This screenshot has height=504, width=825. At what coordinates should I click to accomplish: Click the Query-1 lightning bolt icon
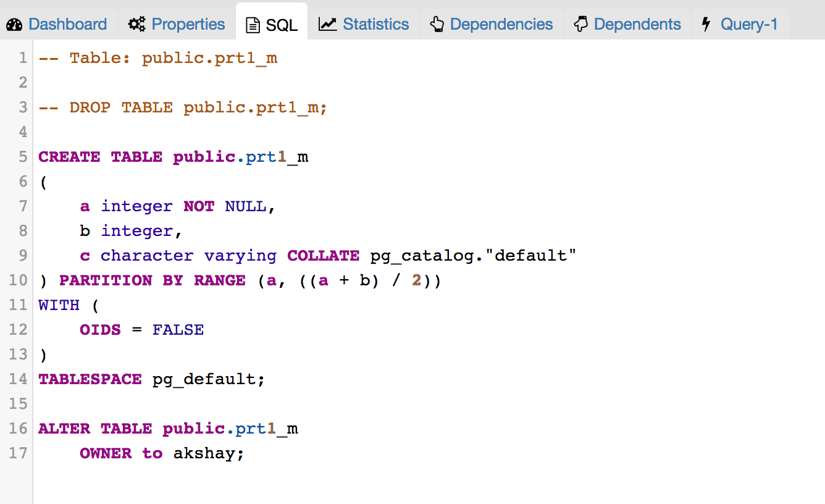(x=706, y=25)
